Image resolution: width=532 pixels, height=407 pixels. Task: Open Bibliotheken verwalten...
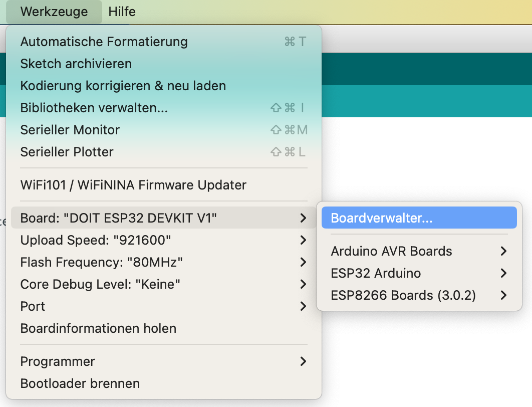point(94,108)
